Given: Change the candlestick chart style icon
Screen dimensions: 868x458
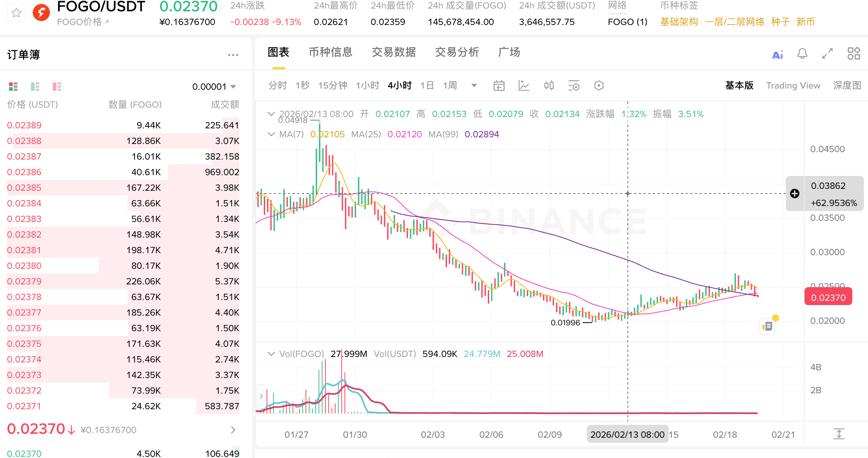Looking at the screenshot, I should (x=549, y=85).
